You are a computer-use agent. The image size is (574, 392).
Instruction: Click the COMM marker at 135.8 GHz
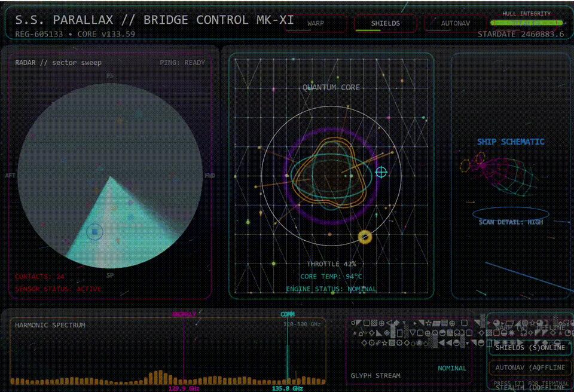pyautogui.click(x=288, y=314)
